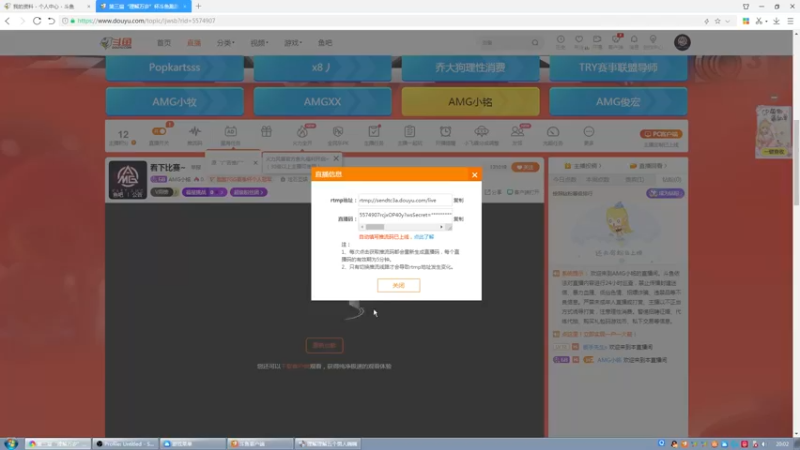Click the browser back arrow

tap(7, 21)
